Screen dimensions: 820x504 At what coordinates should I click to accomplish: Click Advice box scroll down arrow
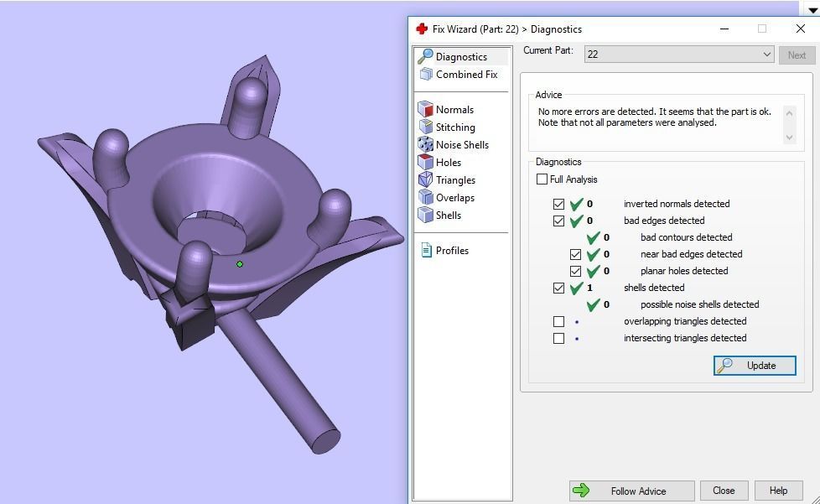tap(789, 138)
